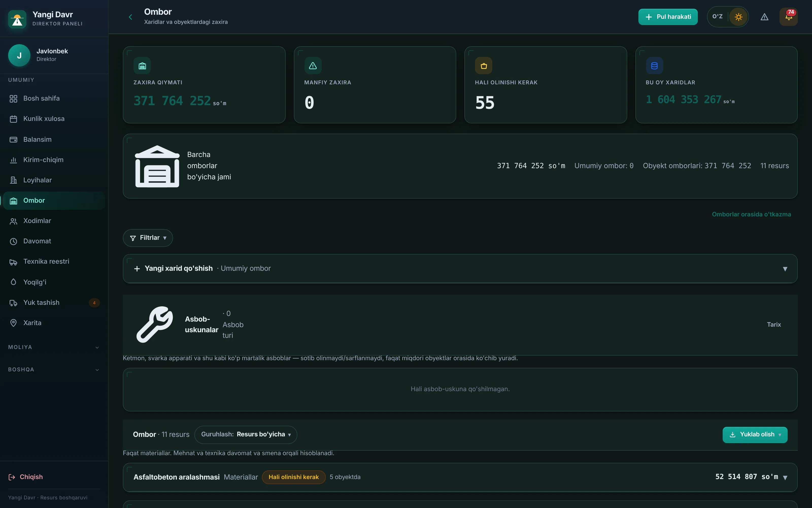Screen dimensions: 812x508
Task: Open Xodimlar page
Action: coord(54,221)
